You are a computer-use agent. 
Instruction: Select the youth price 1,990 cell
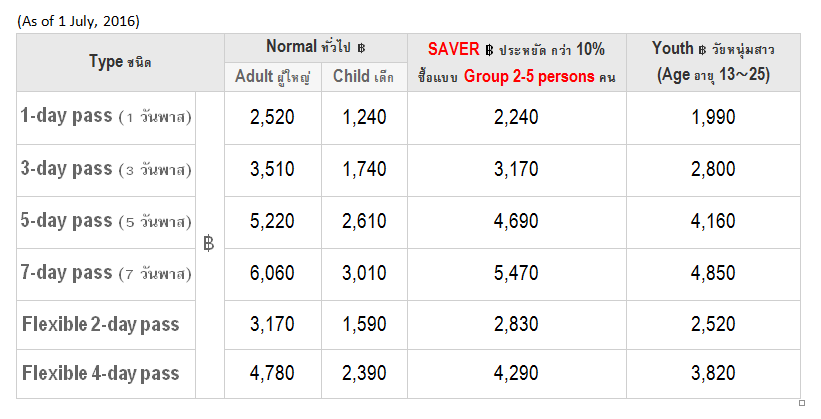point(713,118)
